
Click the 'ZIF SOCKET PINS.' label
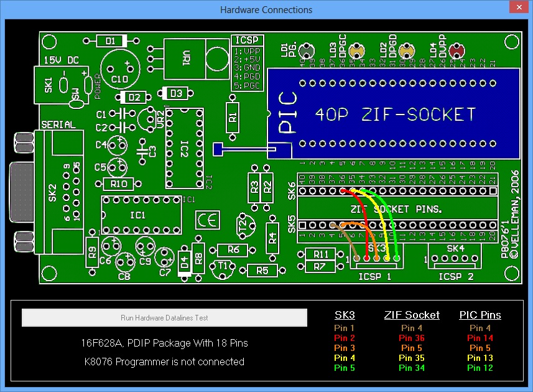(396, 209)
